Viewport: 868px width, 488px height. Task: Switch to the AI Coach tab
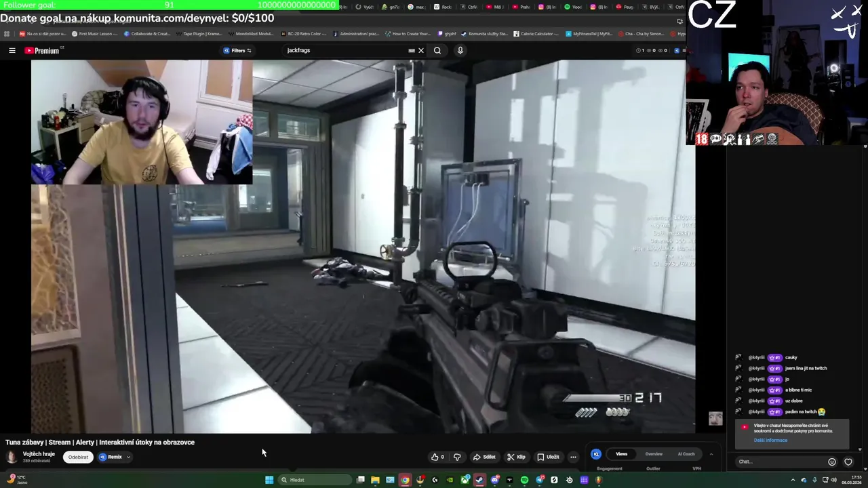686,453
